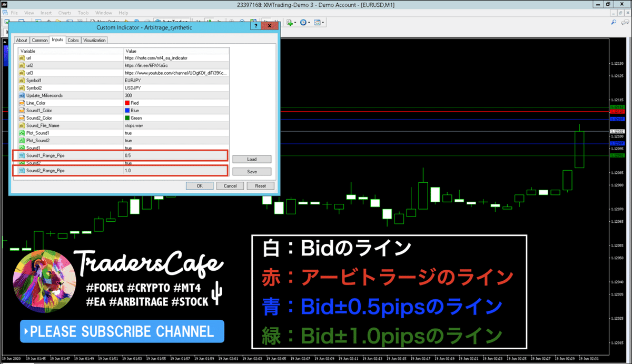This screenshot has height=364, width=632.
Task: Open the chart templates toolbar icon
Action: (x=317, y=22)
